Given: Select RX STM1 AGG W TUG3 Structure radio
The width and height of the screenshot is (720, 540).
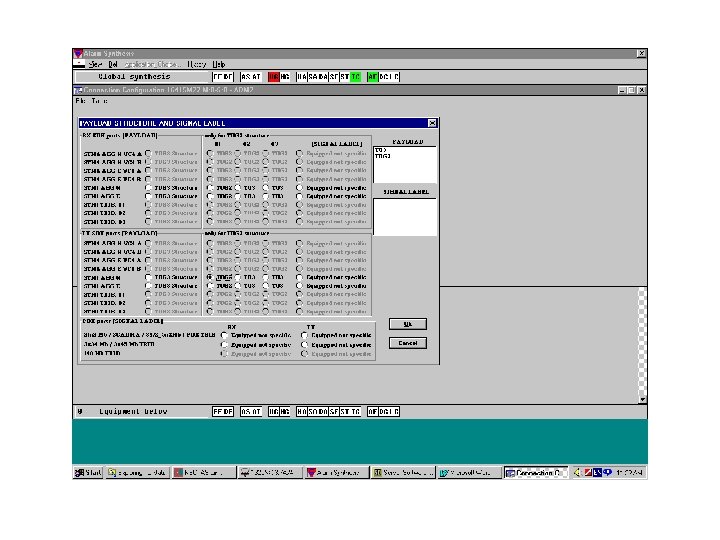Looking at the screenshot, I should (x=148, y=188).
